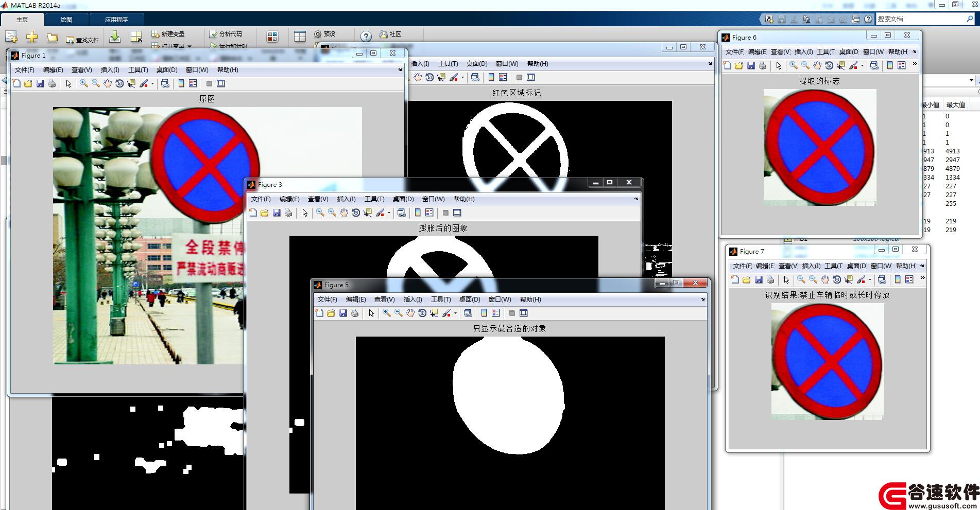Expand toolbar overflow chevron in Figure 6
Screen dimensions: 980x510
click(915, 64)
